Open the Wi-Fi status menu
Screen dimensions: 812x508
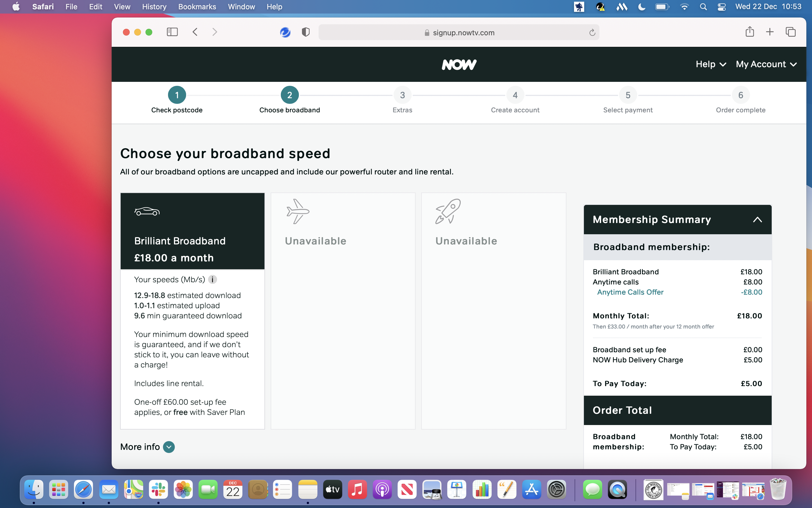684,7
